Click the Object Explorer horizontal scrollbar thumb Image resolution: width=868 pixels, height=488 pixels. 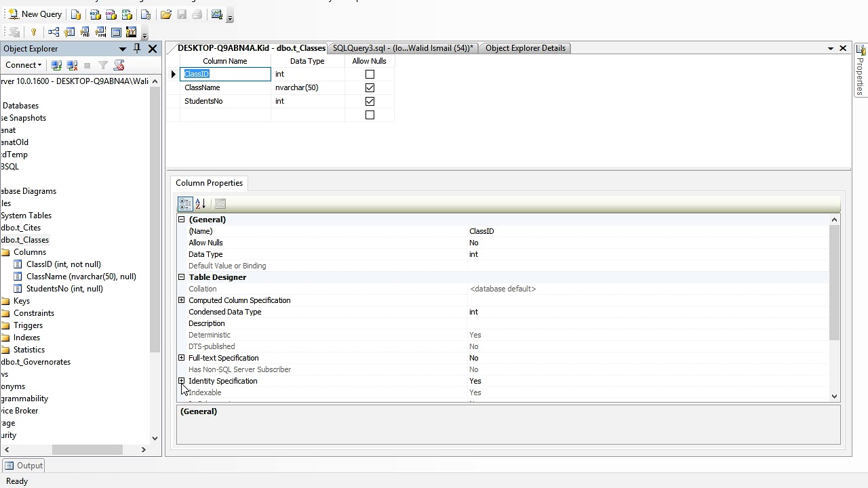point(87,449)
